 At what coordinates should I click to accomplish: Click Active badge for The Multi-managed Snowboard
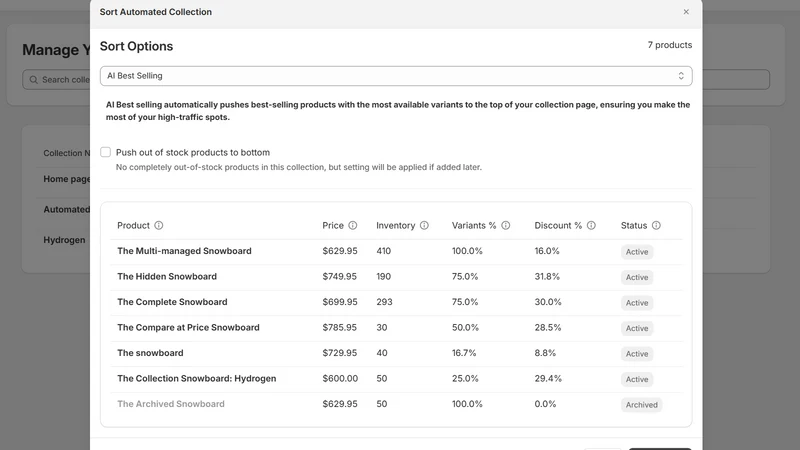coord(637,252)
